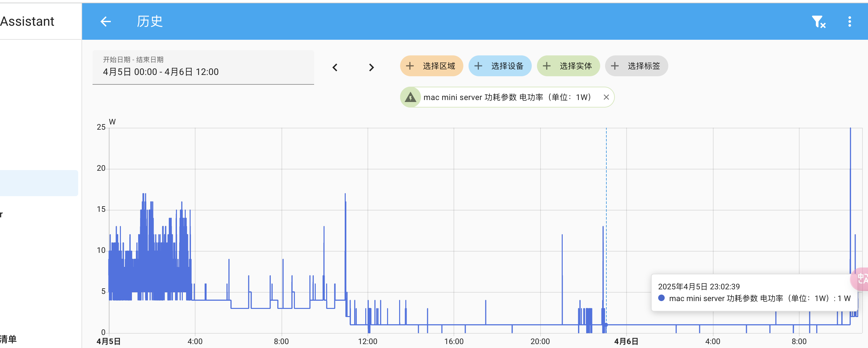Click the clear filter funnel icon

(818, 22)
